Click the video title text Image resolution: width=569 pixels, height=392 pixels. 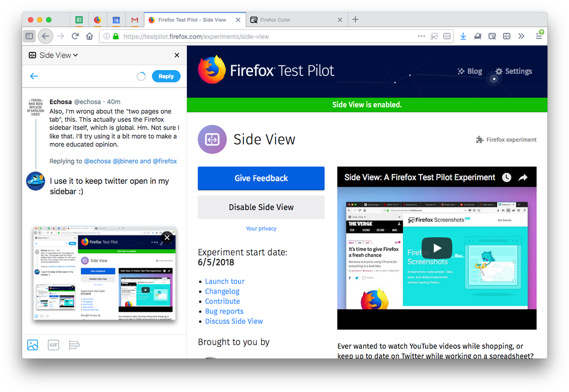[x=420, y=177]
